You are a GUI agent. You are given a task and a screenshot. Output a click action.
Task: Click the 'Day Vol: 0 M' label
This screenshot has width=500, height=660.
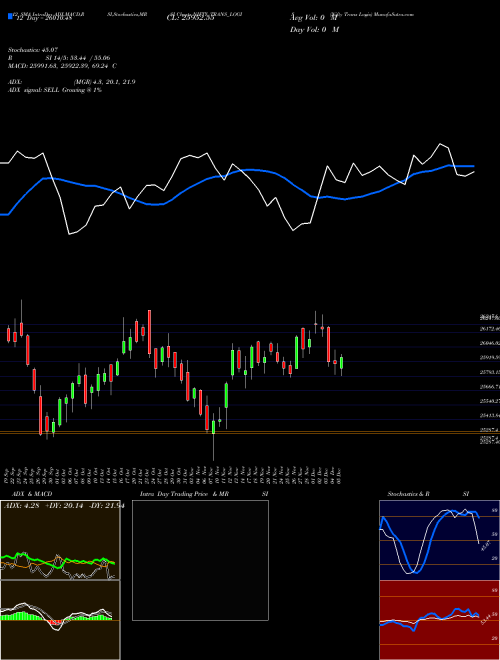(314, 29)
